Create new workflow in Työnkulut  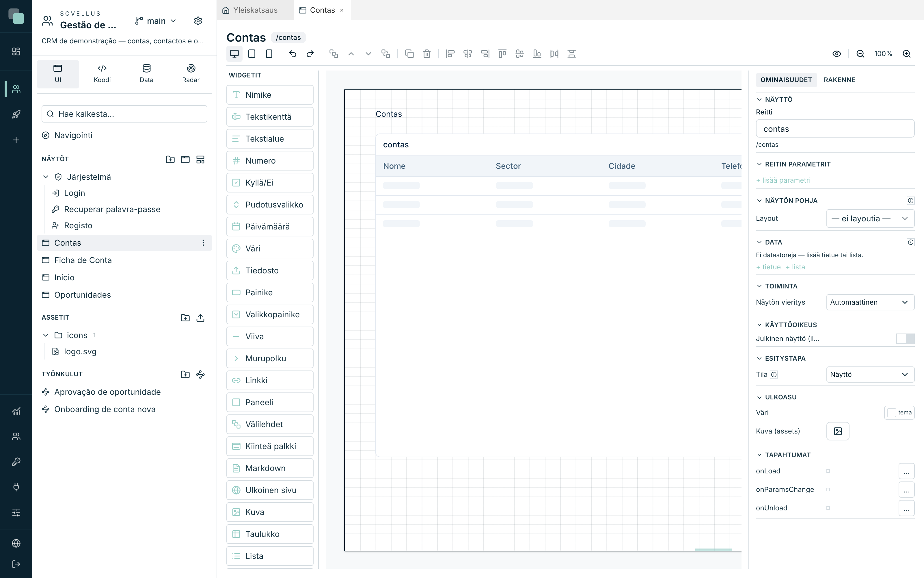[x=200, y=374]
